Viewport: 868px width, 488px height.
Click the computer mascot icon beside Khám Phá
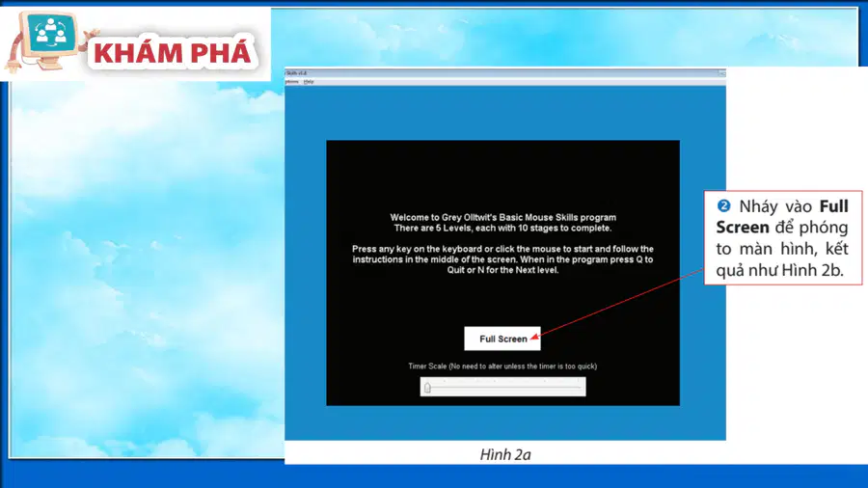click(x=47, y=40)
